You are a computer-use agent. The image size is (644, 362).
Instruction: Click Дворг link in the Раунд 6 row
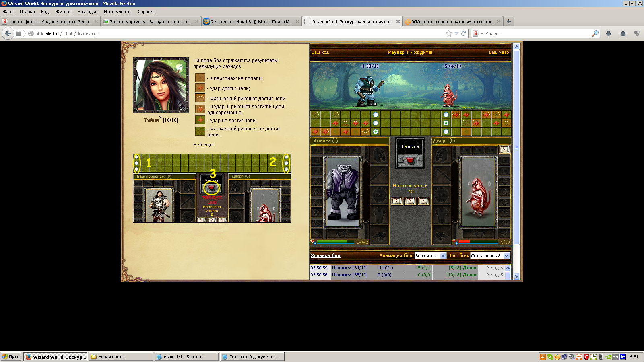[470, 268]
